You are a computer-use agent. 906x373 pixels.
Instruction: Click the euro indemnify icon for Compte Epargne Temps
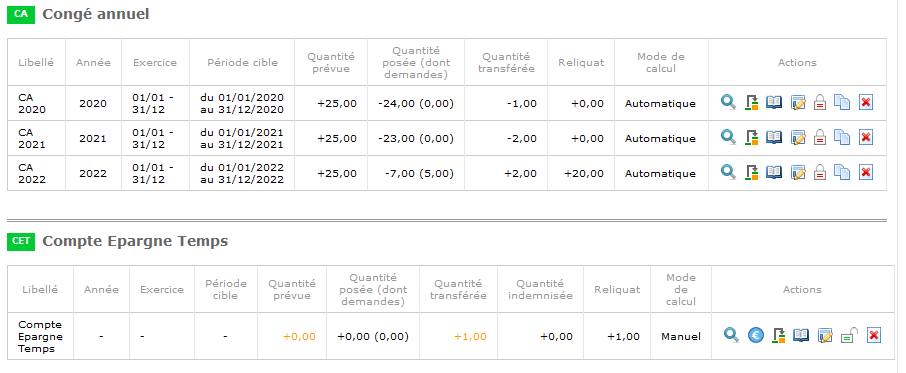756,335
